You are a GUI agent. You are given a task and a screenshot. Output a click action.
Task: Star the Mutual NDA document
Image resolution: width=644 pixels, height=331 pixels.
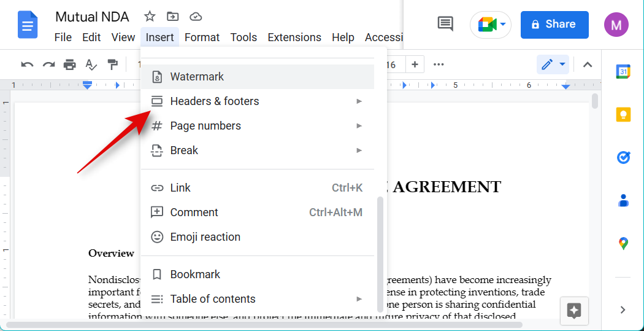[150, 17]
